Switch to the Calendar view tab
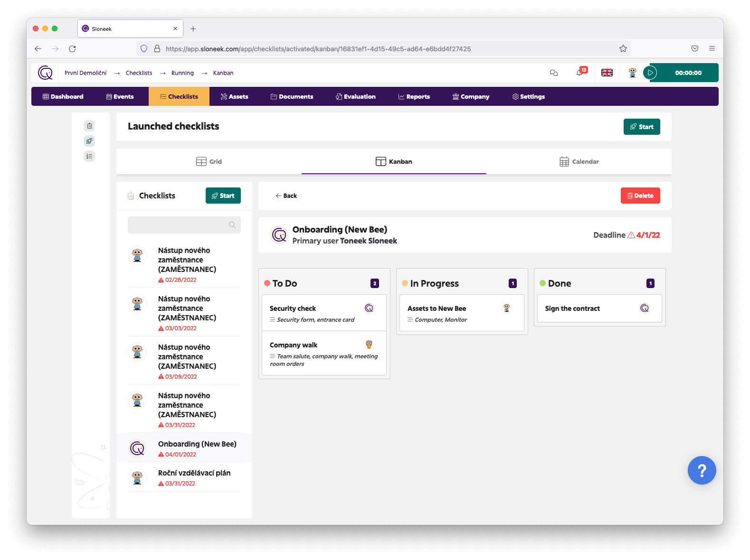Viewport: 750px width, 560px height. click(579, 161)
